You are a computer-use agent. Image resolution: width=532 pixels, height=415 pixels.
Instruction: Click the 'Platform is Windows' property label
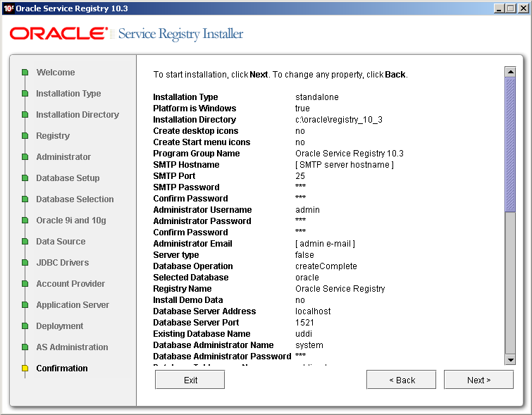[194, 109]
